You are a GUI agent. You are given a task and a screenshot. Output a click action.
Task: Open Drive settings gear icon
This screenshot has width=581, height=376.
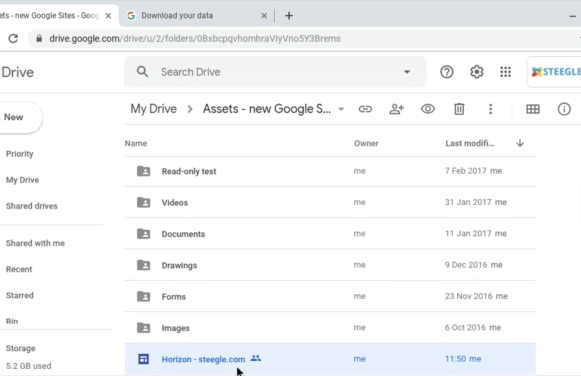pyautogui.click(x=477, y=72)
